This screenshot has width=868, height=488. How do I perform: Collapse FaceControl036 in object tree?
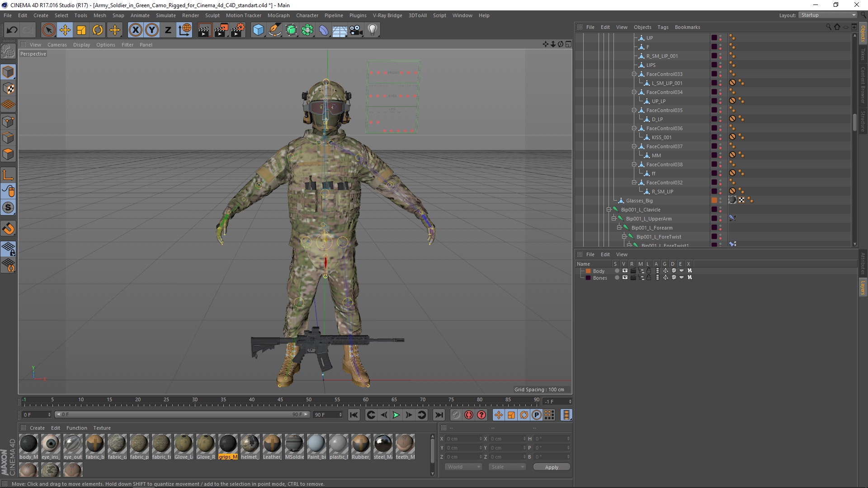pos(634,128)
